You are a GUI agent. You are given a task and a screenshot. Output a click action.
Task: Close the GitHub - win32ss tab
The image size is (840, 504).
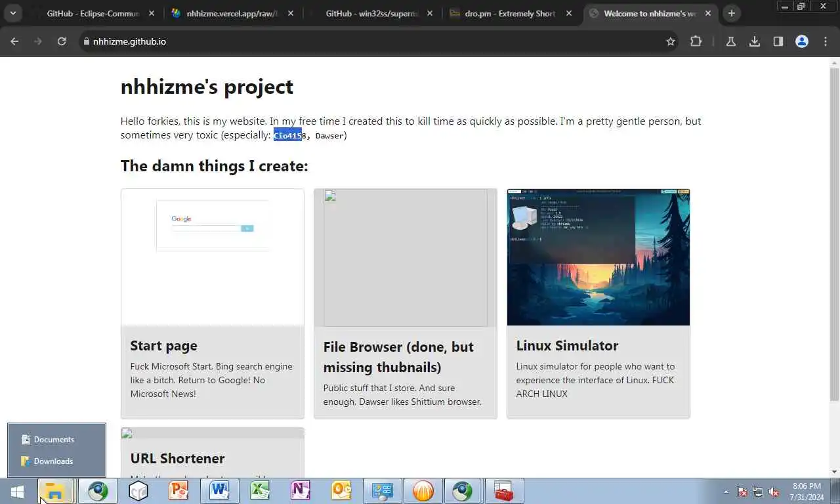point(429,13)
